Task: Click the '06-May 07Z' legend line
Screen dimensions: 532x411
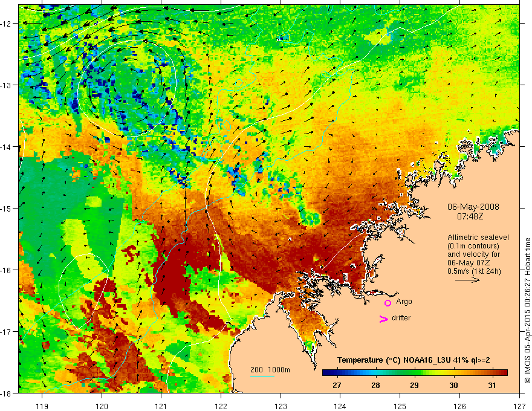Action: [469, 263]
